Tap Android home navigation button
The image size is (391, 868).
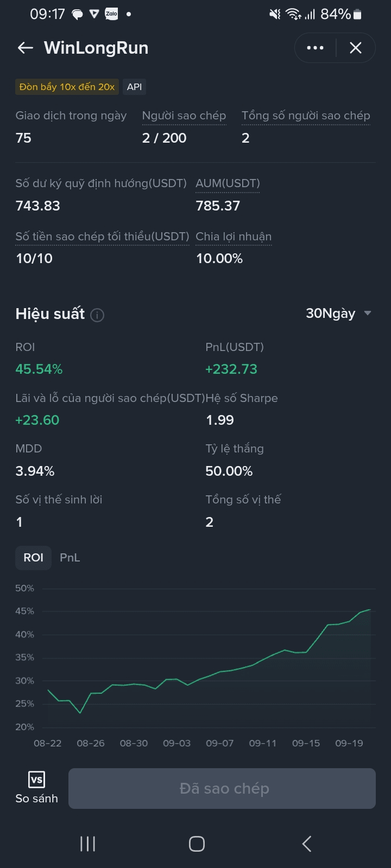point(197,844)
